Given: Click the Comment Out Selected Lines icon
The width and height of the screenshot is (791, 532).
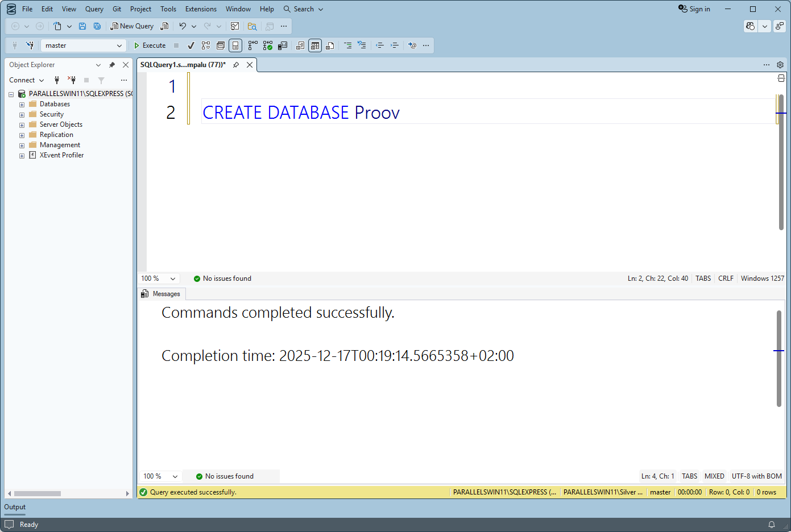Looking at the screenshot, I should tap(347, 45).
